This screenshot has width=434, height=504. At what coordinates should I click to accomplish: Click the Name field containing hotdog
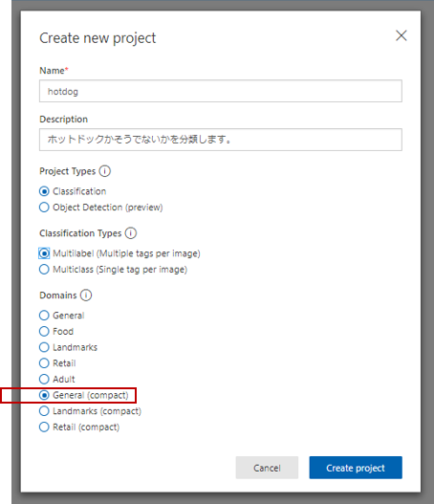pyautogui.click(x=221, y=91)
